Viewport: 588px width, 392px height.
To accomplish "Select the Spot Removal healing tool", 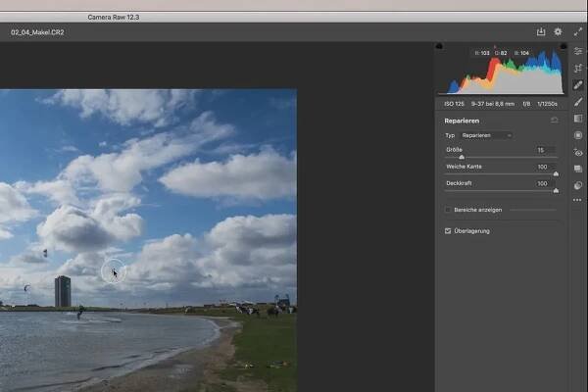I will 578,85.
